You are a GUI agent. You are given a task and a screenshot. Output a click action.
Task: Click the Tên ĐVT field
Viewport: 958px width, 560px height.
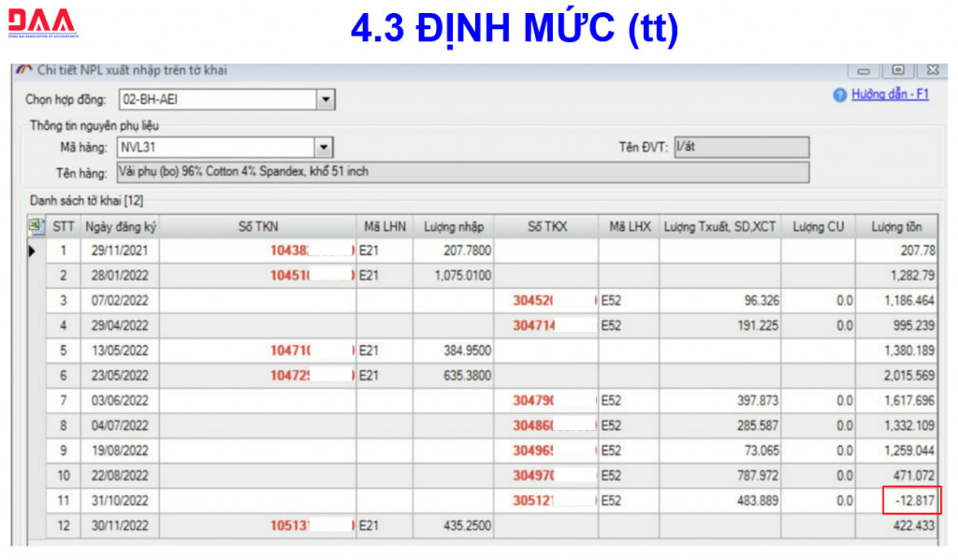tap(740, 147)
